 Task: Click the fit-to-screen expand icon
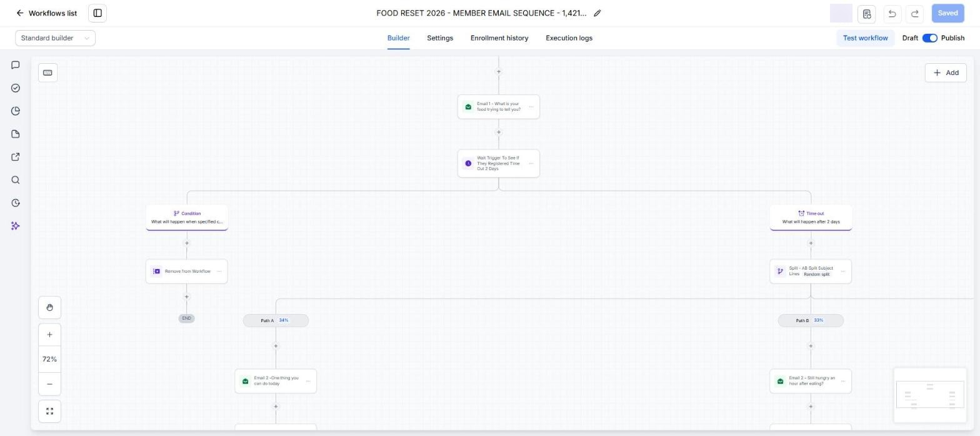[x=49, y=411]
